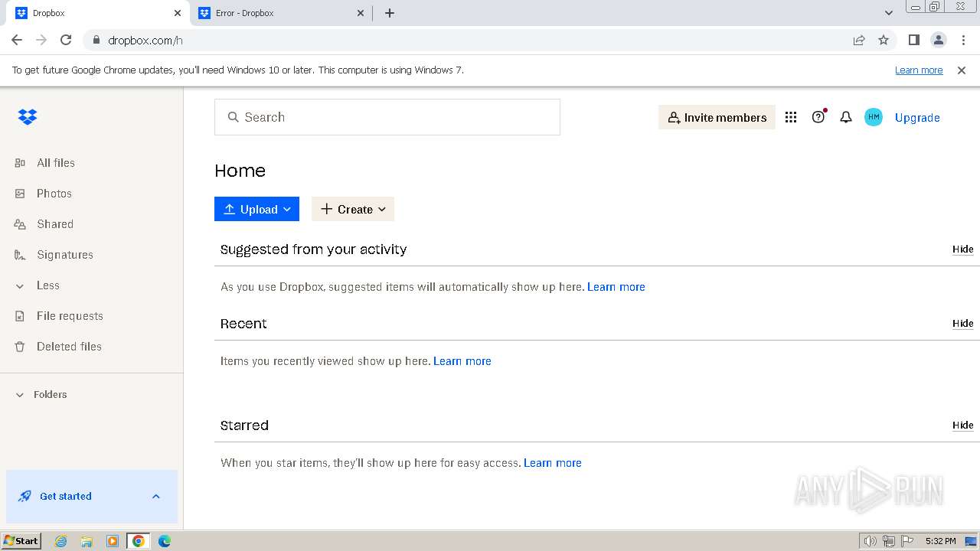Hide the Recent section
Viewport: 980px width, 551px height.
(x=963, y=324)
